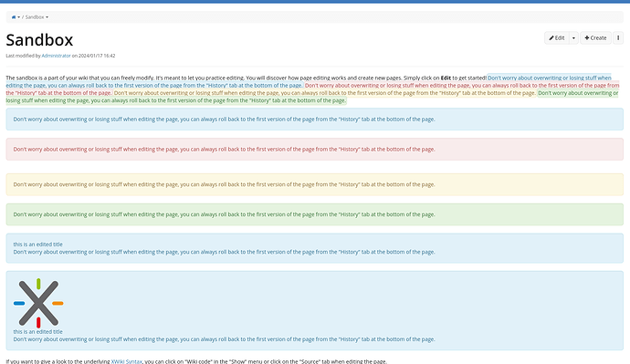This screenshot has width=630, height=364.
Task: Follow the XWiki Syntax link
Action: 127,361
